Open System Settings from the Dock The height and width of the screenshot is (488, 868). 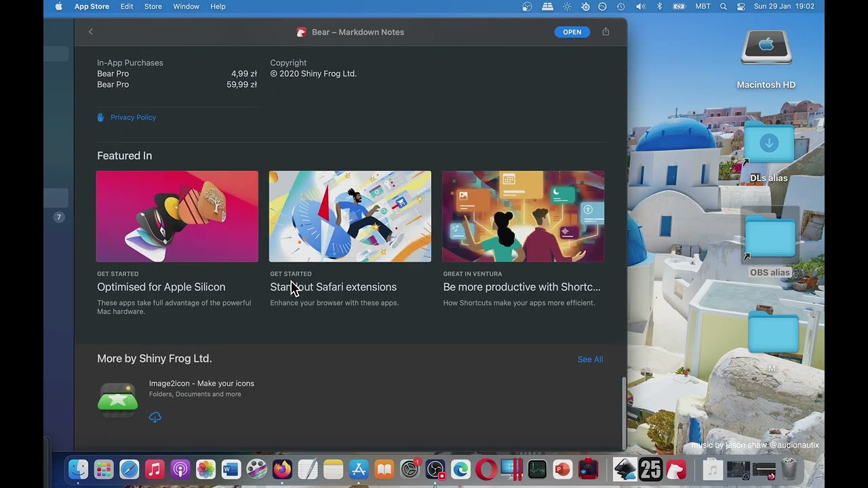pyautogui.click(x=410, y=469)
